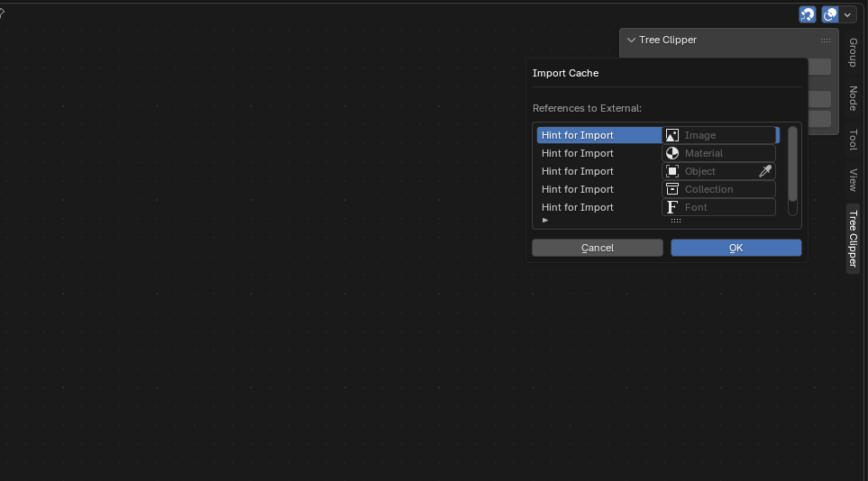868x481 pixels.
Task: Toggle the snapping magnet icon in header
Action: pyautogui.click(x=808, y=14)
